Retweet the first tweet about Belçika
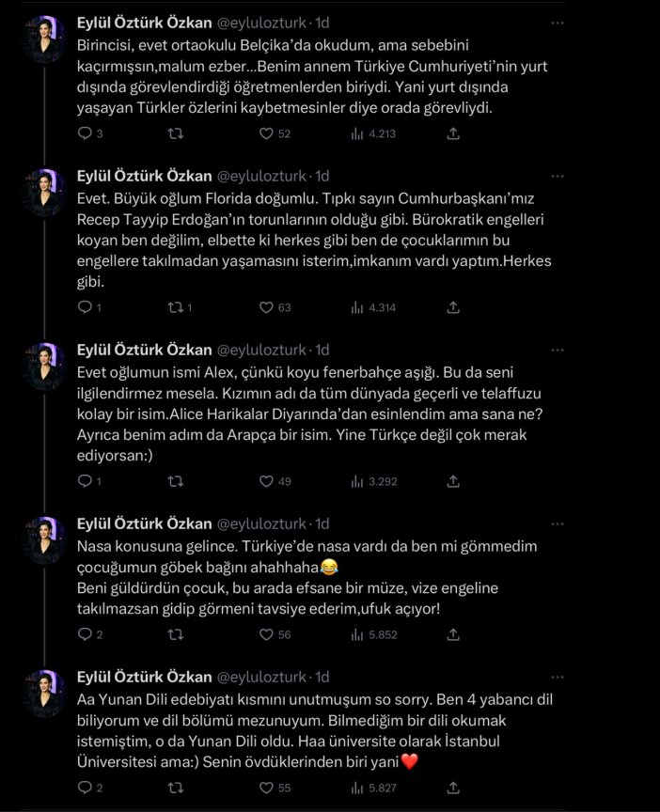 174,134
